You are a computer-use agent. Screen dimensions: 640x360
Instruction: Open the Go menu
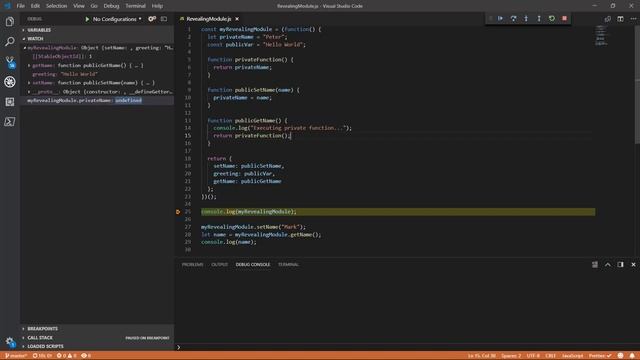pos(94,6)
